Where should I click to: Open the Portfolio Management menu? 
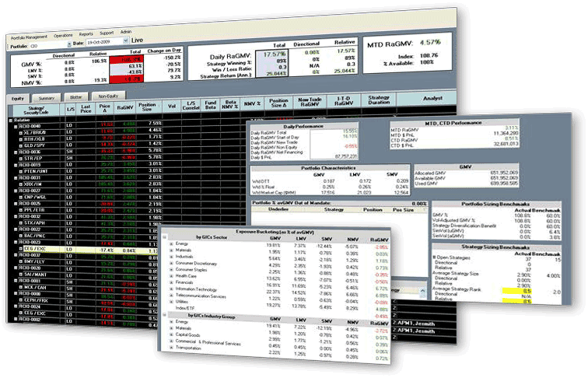click(29, 37)
